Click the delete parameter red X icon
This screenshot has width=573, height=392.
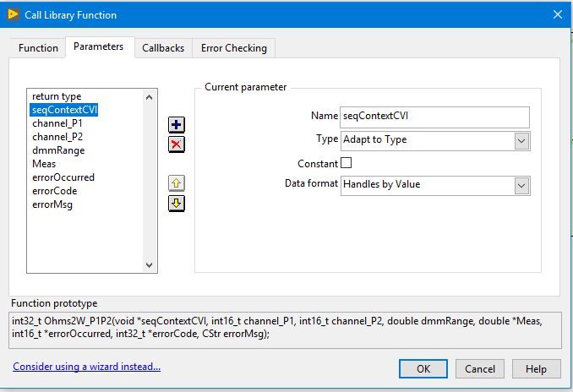177,144
